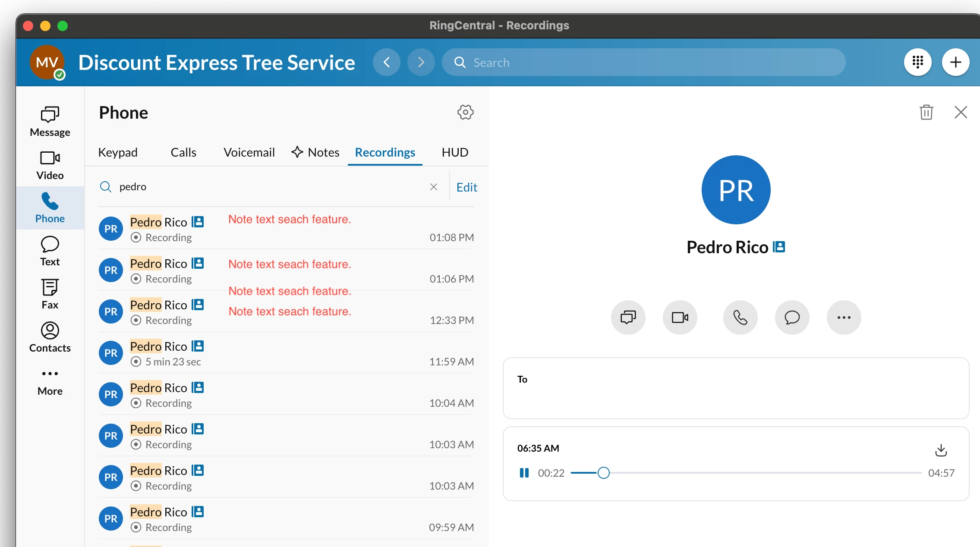980x547 pixels.
Task: Open more actions ellipsis for Pedro Rico
Action: point(844,318)
